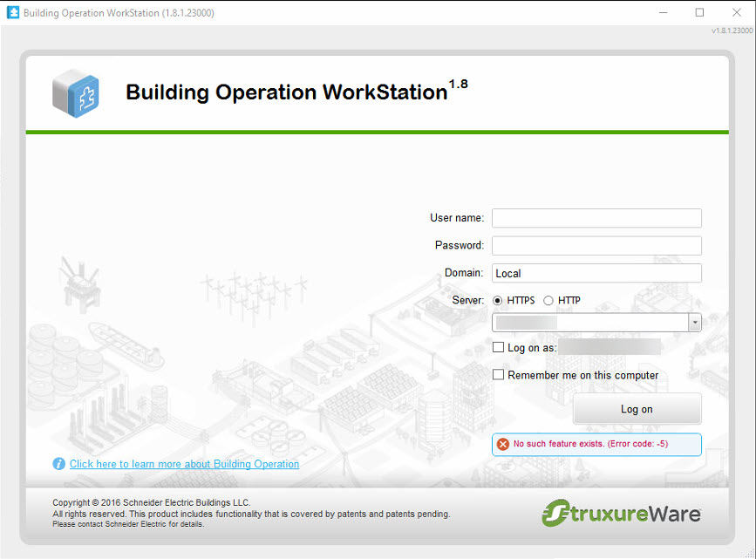This screenshot has height=559, width=756.
Task: Select the HTTPS server radio button
Action: pos(498,301)
